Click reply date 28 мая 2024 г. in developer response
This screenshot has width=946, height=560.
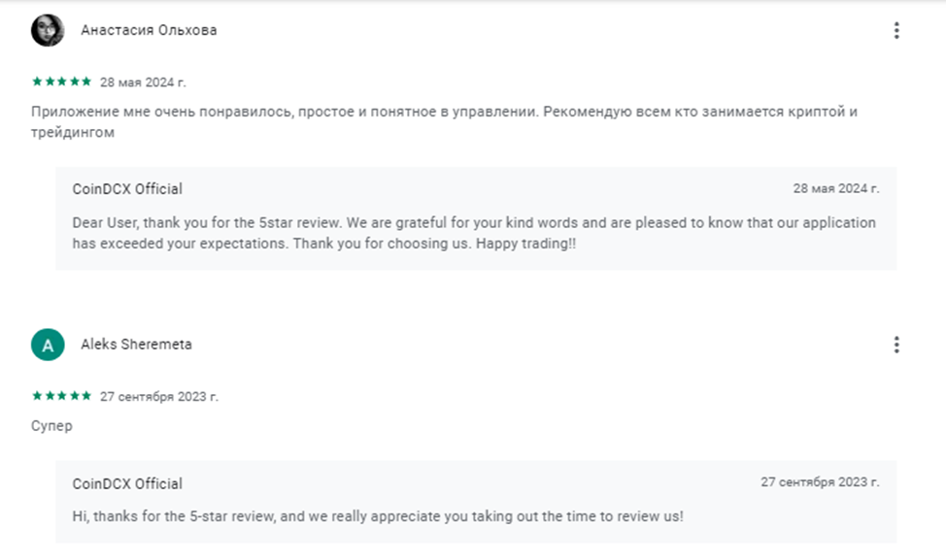point(835,188)
